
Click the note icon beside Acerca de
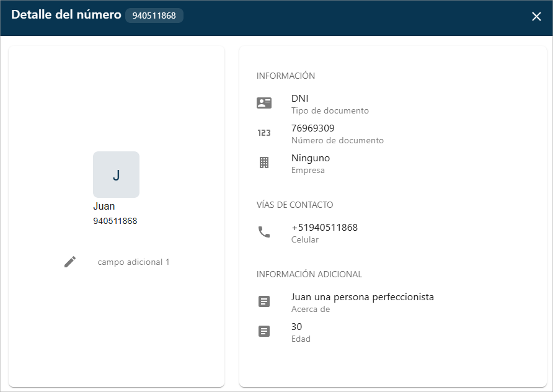[x=264, y=302]
